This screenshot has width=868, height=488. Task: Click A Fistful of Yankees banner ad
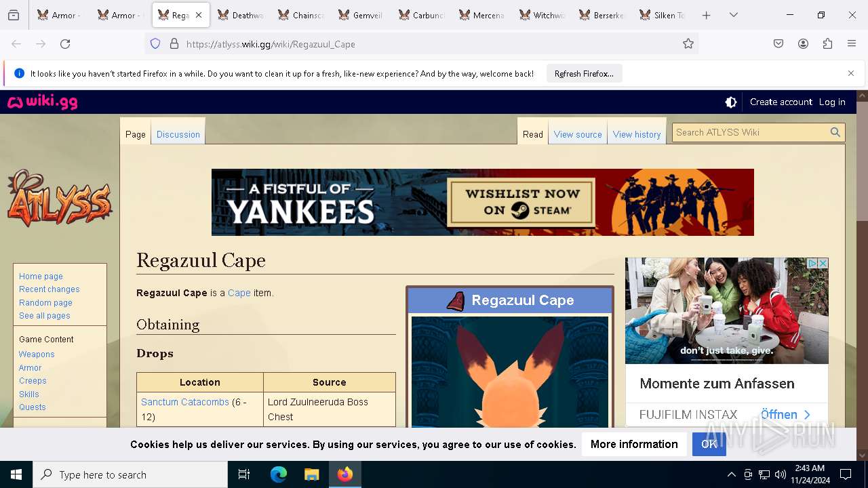pos(483,202)
